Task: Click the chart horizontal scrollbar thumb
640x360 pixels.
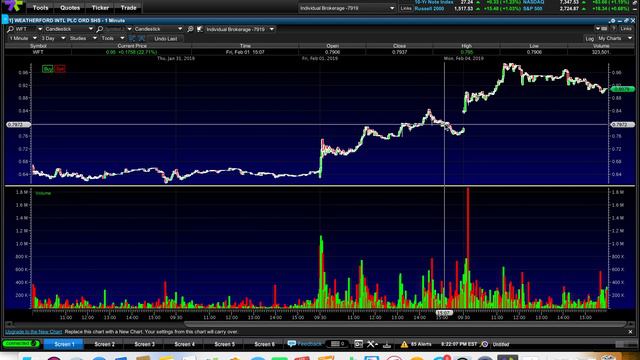Action: click(405, 324)
